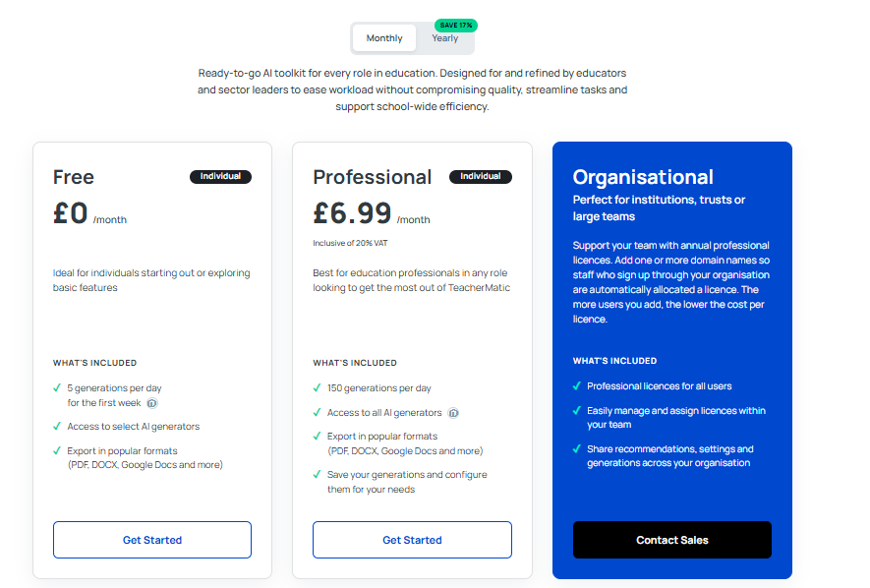Click the Organisational plan heading

[643, 177]
